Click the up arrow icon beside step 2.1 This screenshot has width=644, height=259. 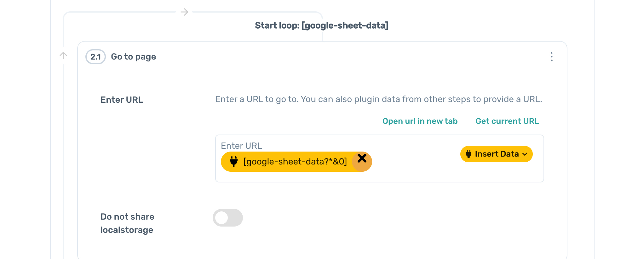tap(63, 56)
